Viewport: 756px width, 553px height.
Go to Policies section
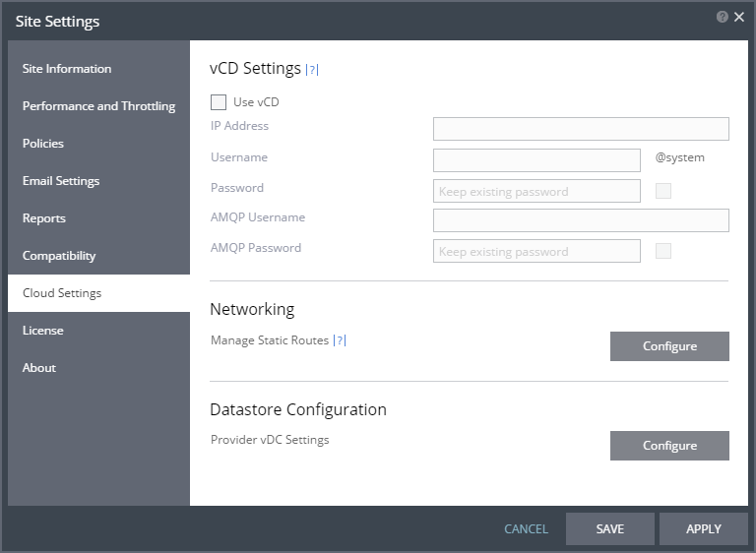[98, 144]
